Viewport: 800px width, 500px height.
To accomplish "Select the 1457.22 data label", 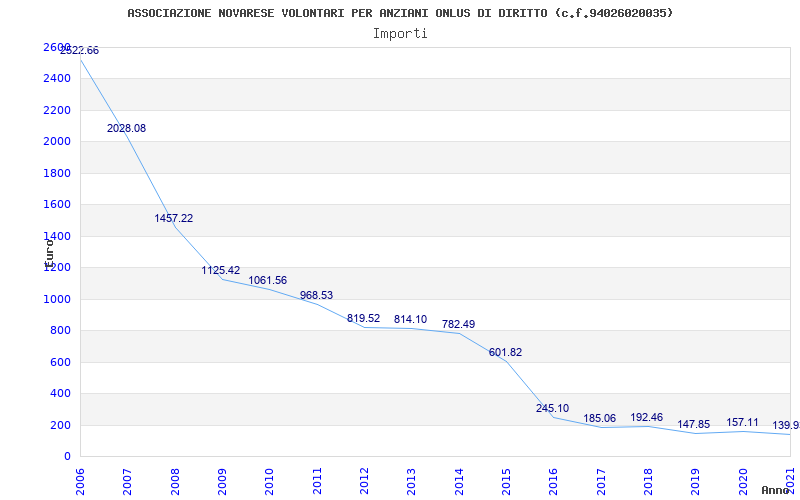I will tap(174, 218).
